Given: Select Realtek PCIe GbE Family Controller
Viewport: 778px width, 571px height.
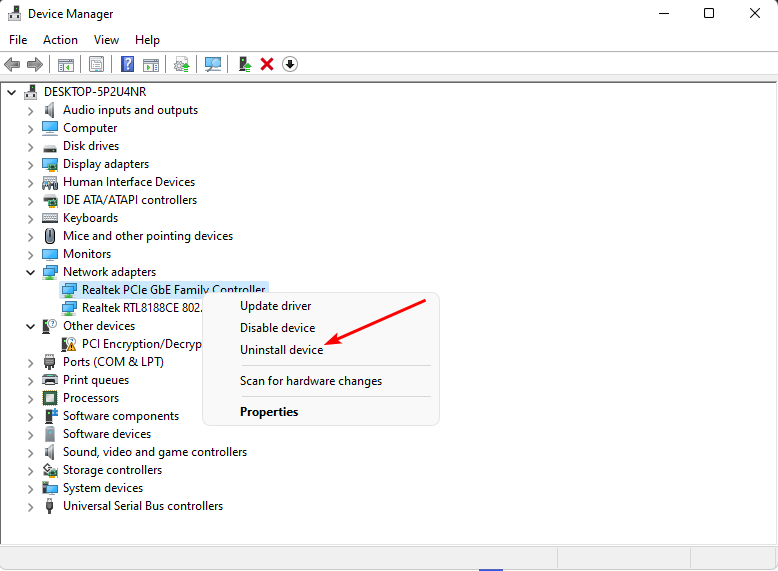Looking at the screenshot, I should click(174, 289).
